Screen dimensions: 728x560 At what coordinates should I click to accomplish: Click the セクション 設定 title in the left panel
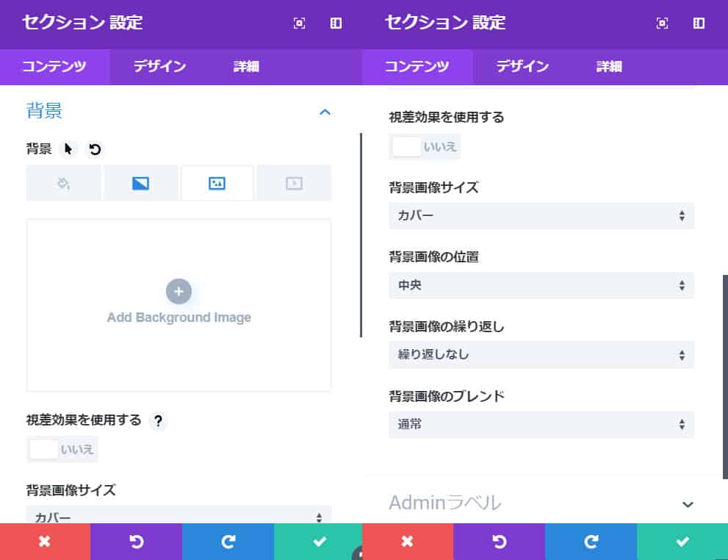(82, 23)
